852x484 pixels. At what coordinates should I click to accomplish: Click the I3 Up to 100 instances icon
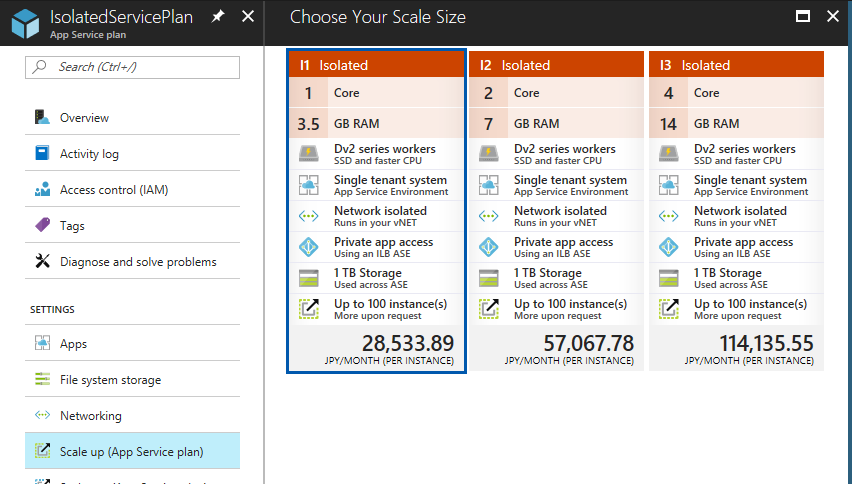[668, 309]
